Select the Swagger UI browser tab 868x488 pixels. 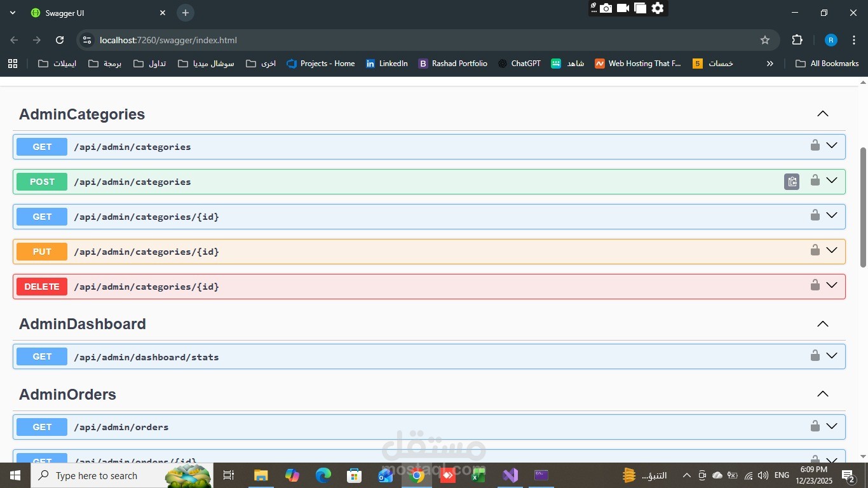98,13
